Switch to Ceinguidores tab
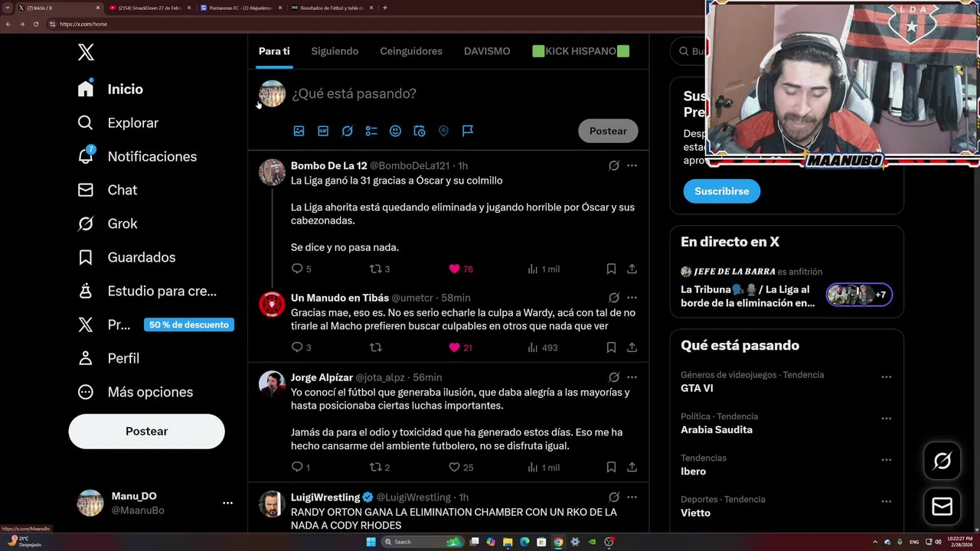Image resolution: width=980 pixels, height=551 pixels. 411,51
